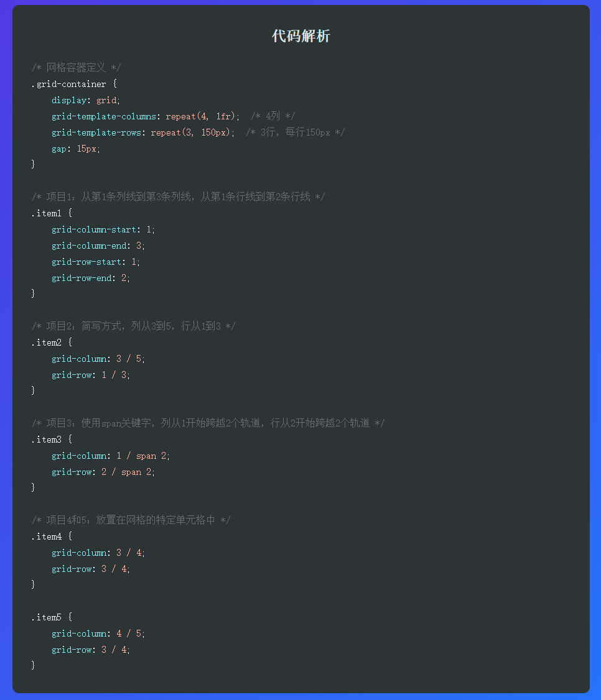
Task: Click the 4列 inline comment
Action: [x=273, y=116]
